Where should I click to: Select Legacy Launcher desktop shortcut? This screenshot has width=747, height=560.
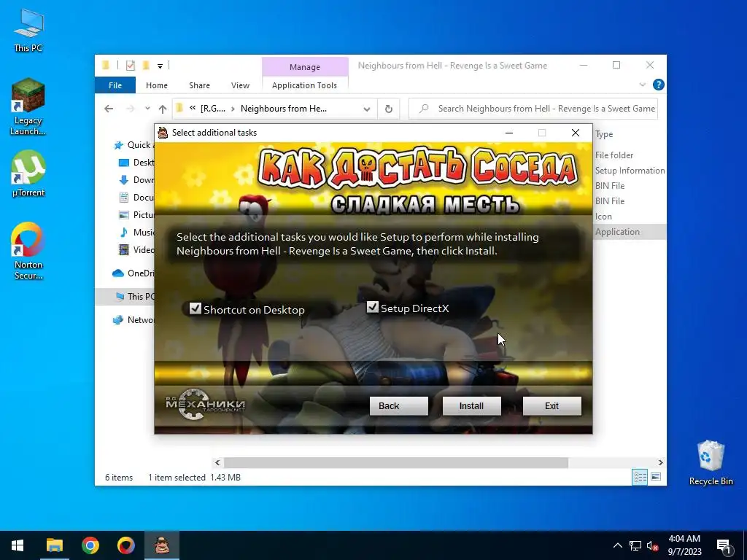click(28, 107)
